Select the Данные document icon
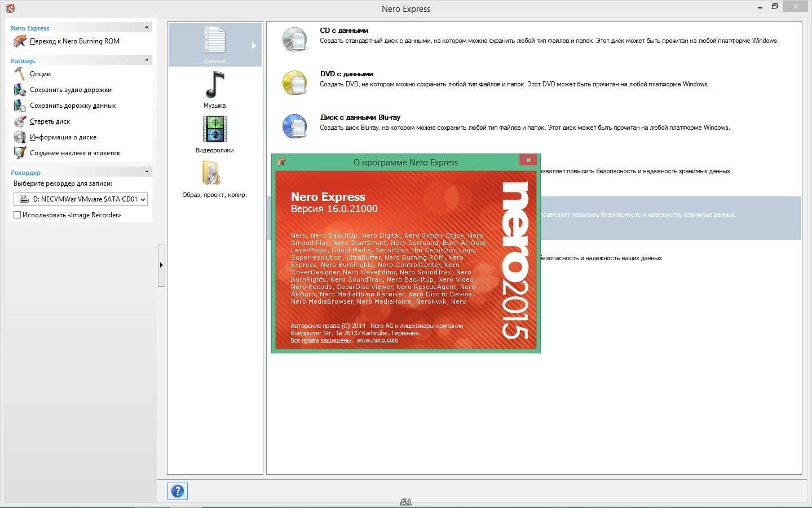This screenshot has width=812, height=508. 214,40
